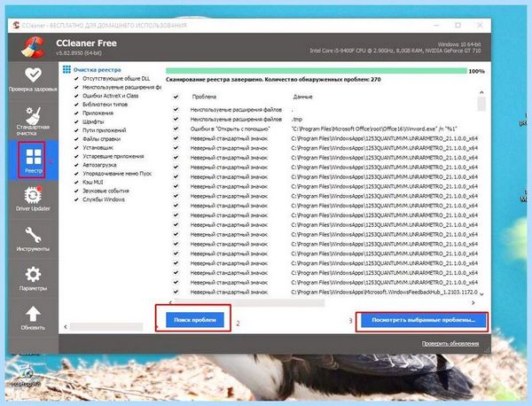This screenshot has width=532, height=406.
Task: Uncheck the 'Ошибки в Открыть с помощью' row
Action: pyautogui.click(x=176, y=129)
